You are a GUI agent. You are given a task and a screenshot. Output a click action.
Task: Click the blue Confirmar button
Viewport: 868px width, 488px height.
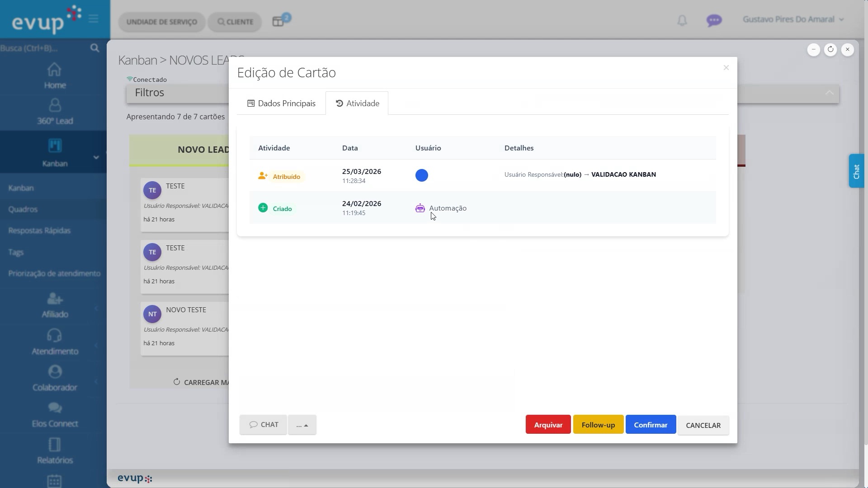point(651,425)
